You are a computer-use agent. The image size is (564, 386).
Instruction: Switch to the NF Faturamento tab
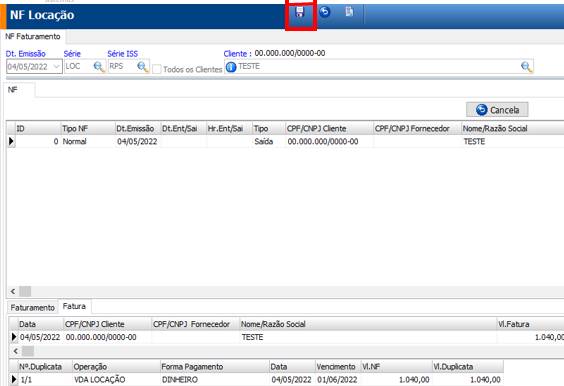click(x=33, y=36)
